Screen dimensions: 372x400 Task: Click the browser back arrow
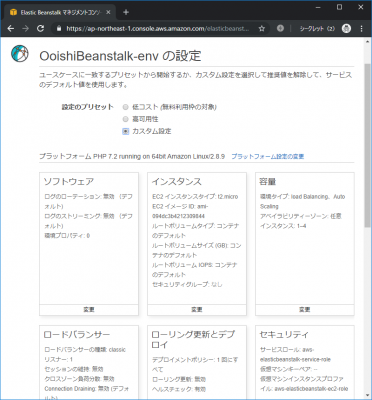tap(11, 29)
